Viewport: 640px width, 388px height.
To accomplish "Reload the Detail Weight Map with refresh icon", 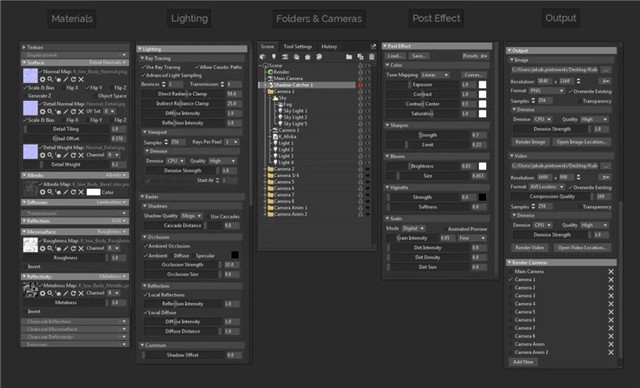I will [x=73, y=155].
